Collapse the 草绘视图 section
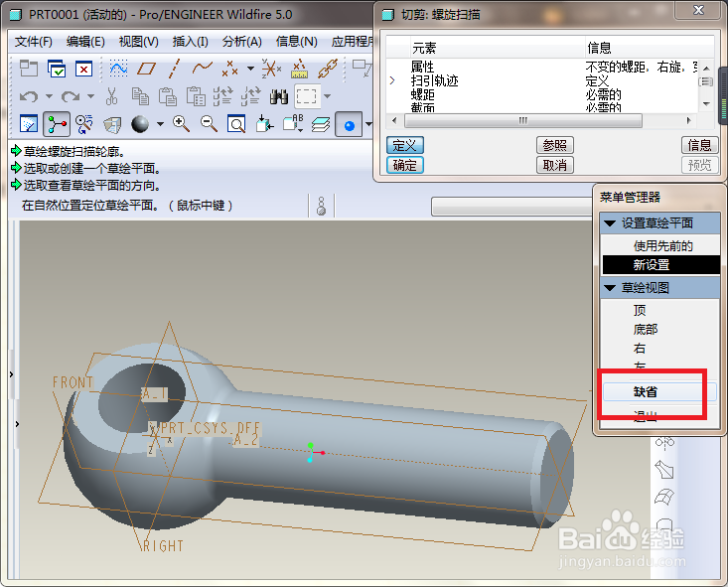 point(610,288)
